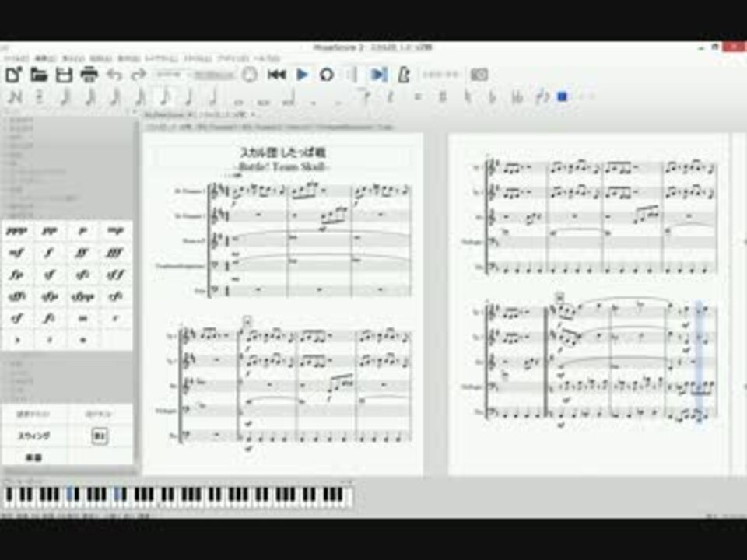
Task: Pick fff dynamic from palette
Action: tap(115, 253)
